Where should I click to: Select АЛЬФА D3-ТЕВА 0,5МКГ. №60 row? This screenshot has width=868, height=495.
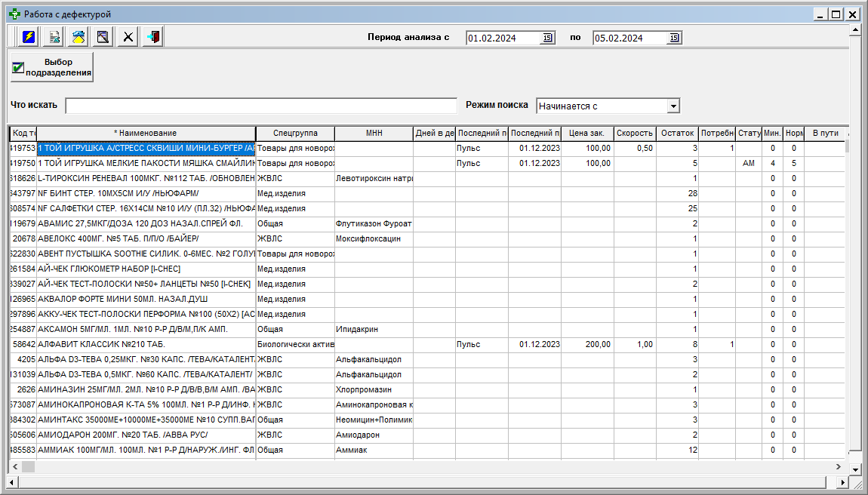pos(427,374)
